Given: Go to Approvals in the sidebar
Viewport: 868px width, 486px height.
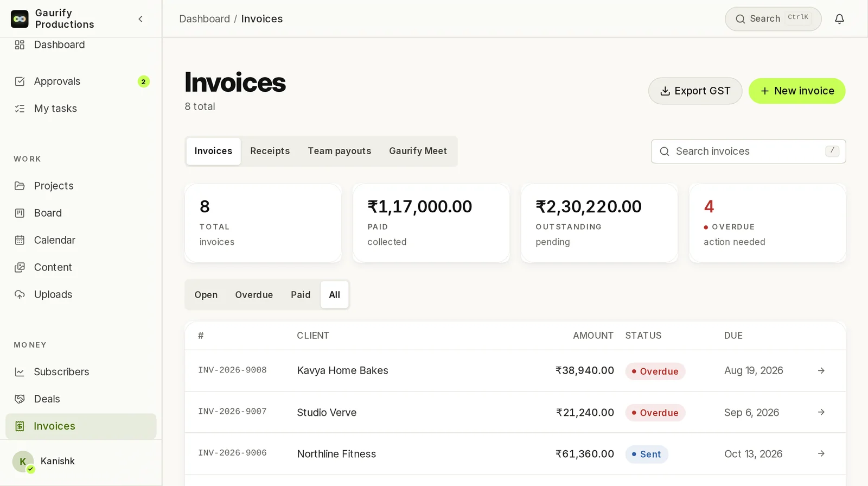Looking at the screenshot, I should point(81,81).
